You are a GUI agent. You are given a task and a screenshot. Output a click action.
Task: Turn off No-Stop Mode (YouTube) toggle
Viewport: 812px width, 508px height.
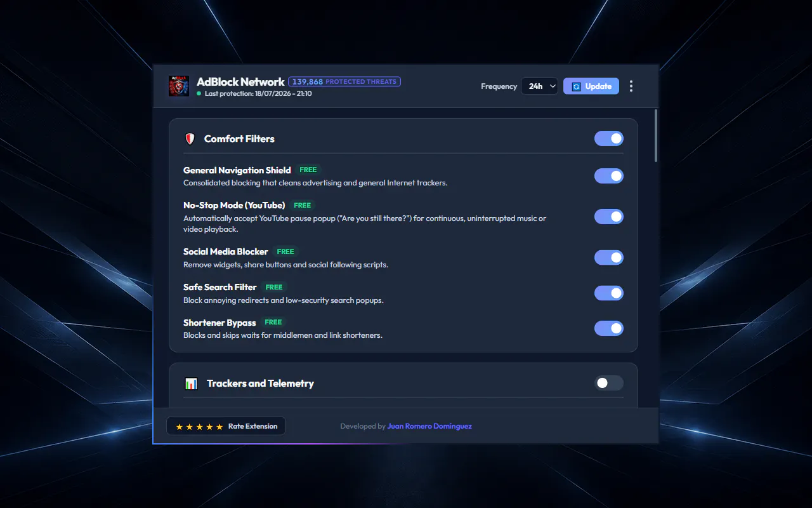coord(609,217)
